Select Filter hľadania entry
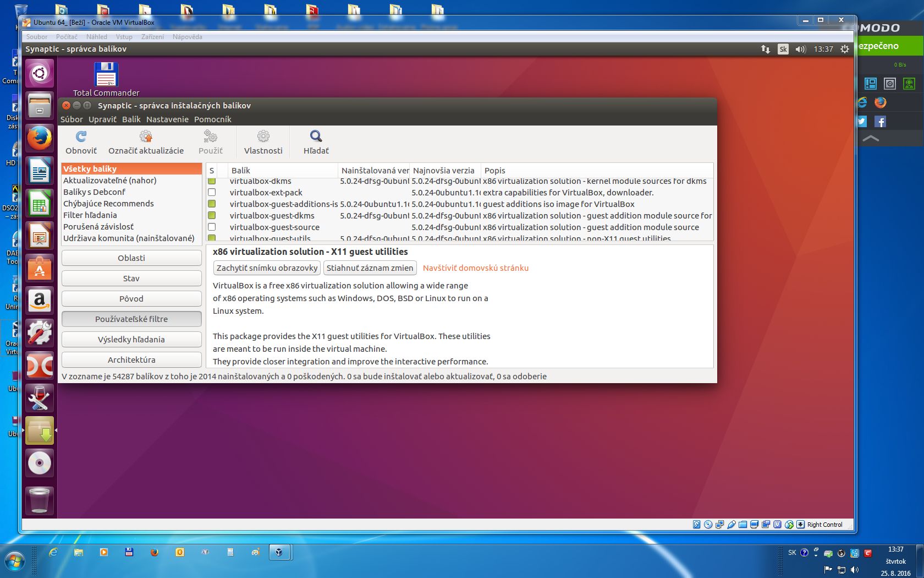Viewport: 924px width, 578px height. click(131, 215)
